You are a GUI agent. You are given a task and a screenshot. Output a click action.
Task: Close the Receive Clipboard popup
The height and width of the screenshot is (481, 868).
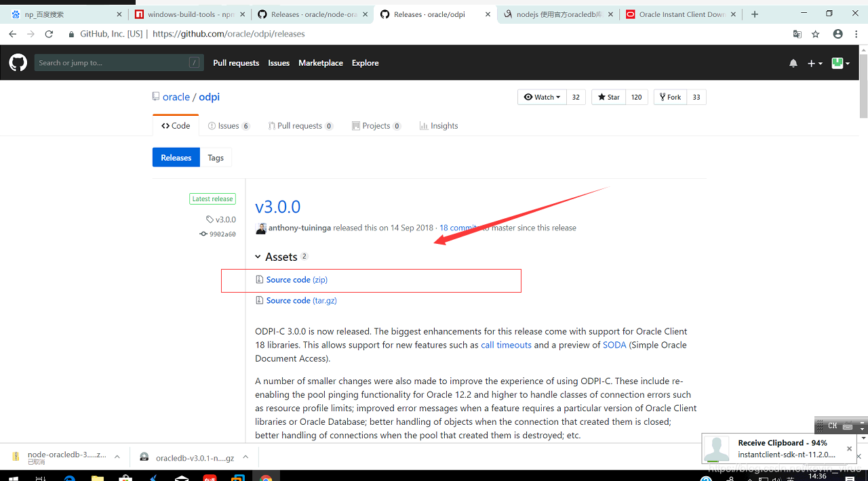click(849, 448)
